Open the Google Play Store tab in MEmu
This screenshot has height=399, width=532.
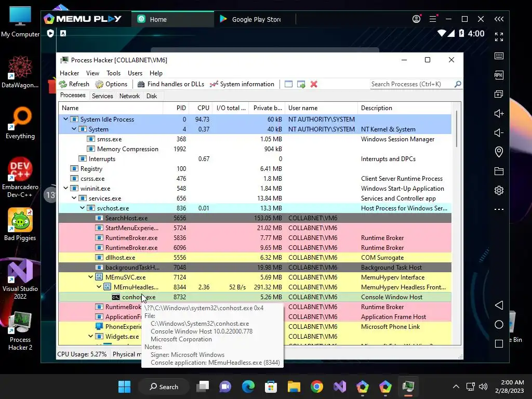point(255,19)
